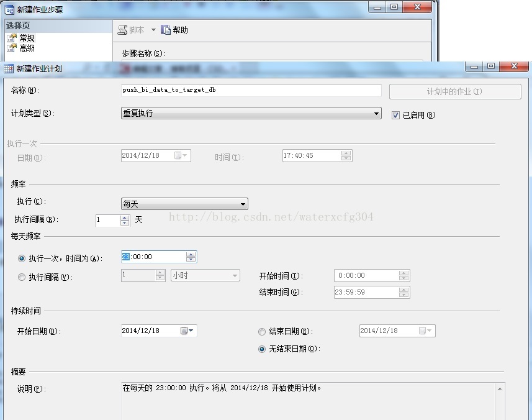Select the 执行间隔(V) radio button
The height and width of the screenshot is (420, 532).
22,277
